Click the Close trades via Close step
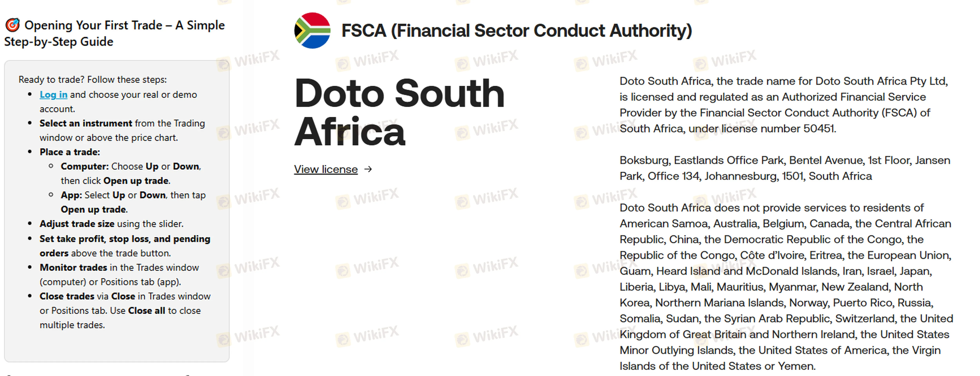Viewport: 980px width, 376px height. pyautogui.click(x=125, y=311)
